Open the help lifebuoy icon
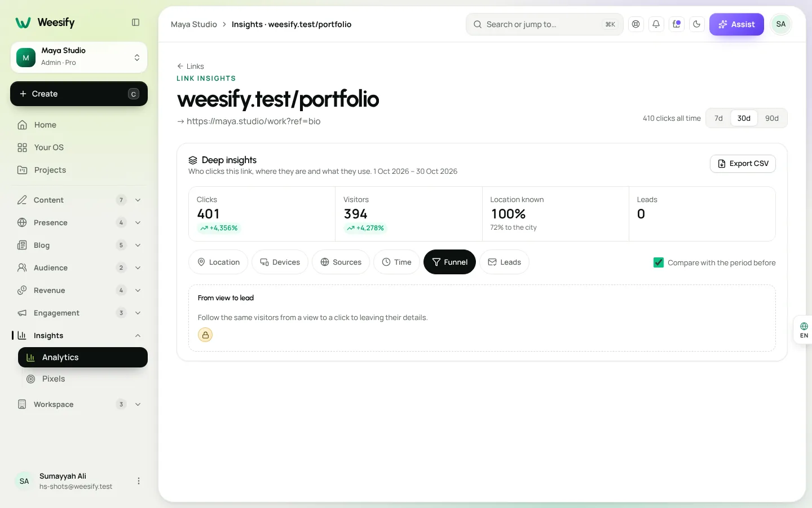Viewport: 812px width, 508px height. [x=636, y=24]
